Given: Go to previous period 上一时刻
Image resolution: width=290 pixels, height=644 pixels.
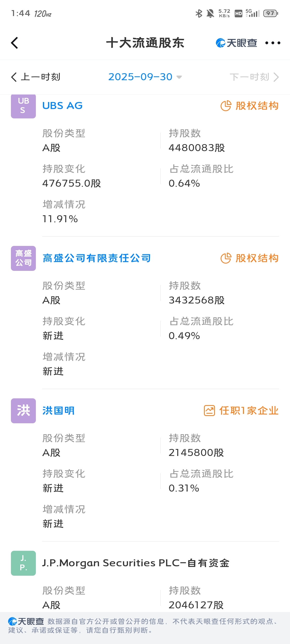Looking at the screenshot, I should tap(36, 77).
